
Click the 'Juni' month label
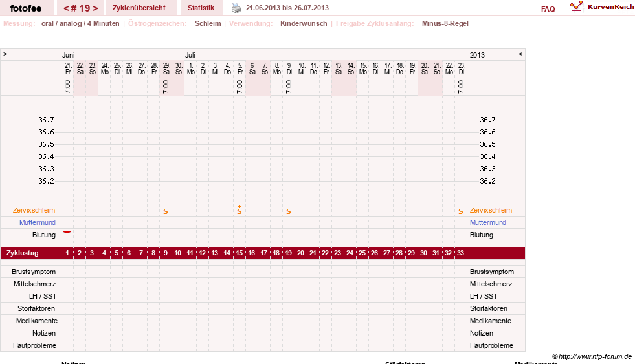point(68,55)
